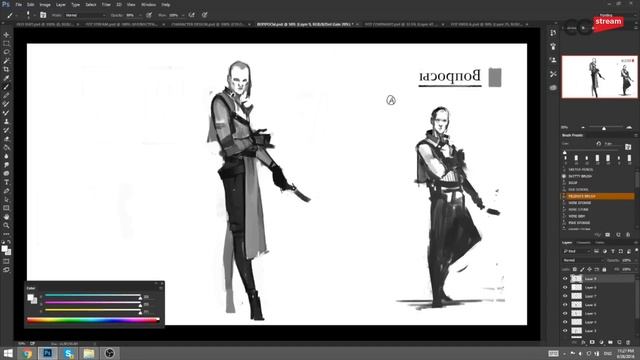
Task: Delete brush preset trash icon
Action: tap(628, 235)
